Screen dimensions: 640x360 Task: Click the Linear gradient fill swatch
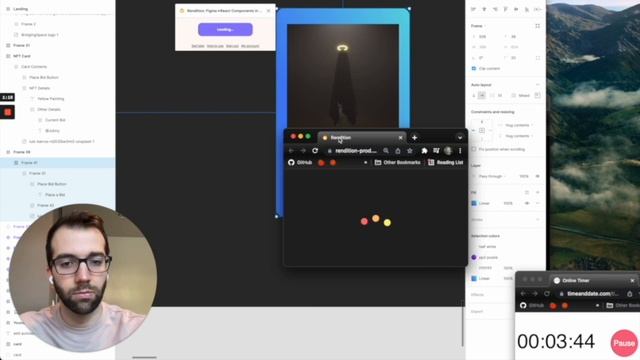coord(474,203)
